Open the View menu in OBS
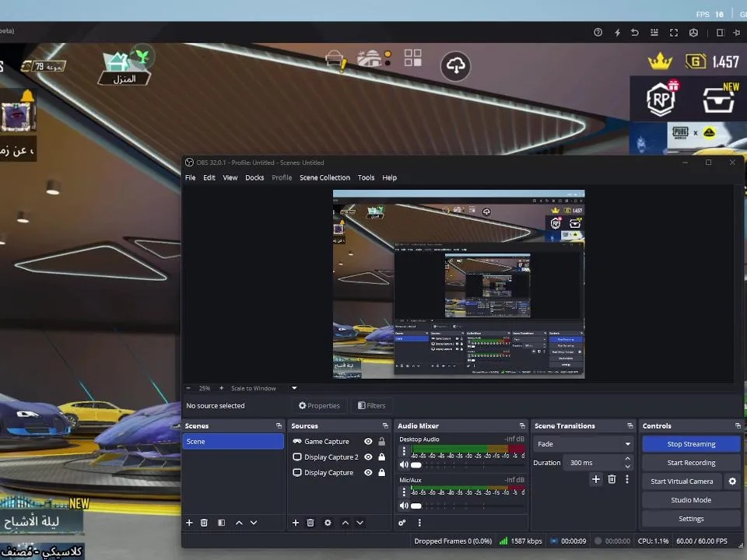The width and height of the screenshot is (747, 560). [230, 177]
